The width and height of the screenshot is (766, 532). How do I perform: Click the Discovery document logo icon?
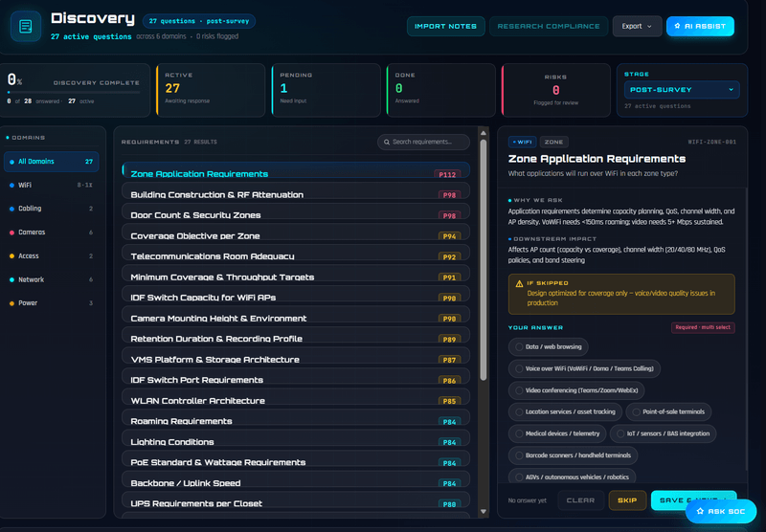26,27
